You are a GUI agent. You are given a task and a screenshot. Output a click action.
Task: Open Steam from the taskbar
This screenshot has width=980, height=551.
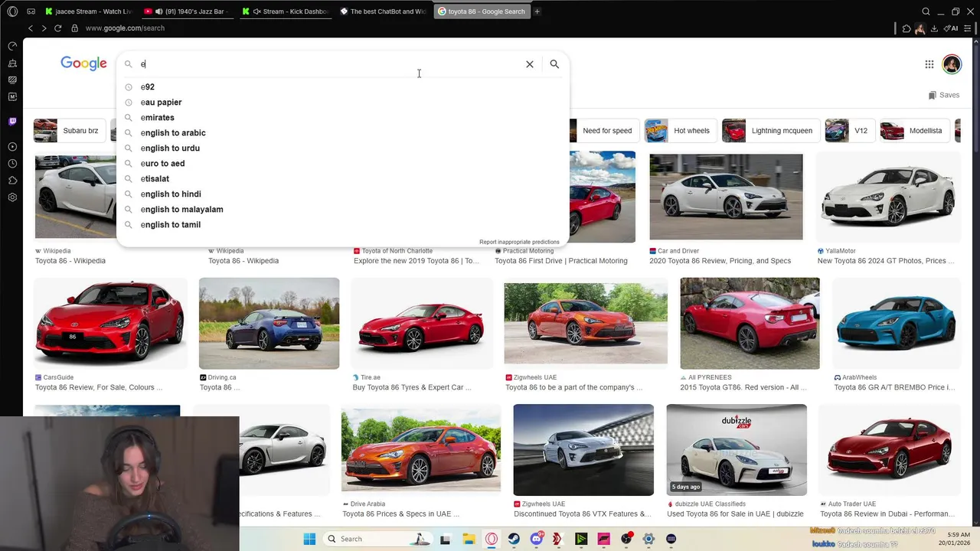[x=514, y=539]
